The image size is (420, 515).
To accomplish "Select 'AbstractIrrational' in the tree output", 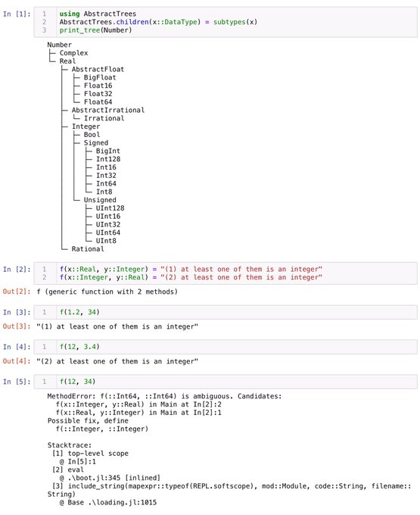I will click(x=108, y=110).
